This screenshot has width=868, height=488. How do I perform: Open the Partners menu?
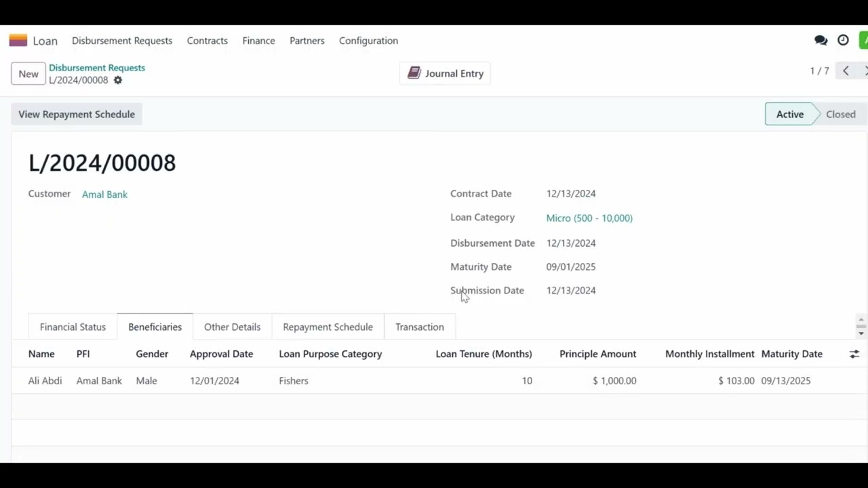[x=307, y=41]
